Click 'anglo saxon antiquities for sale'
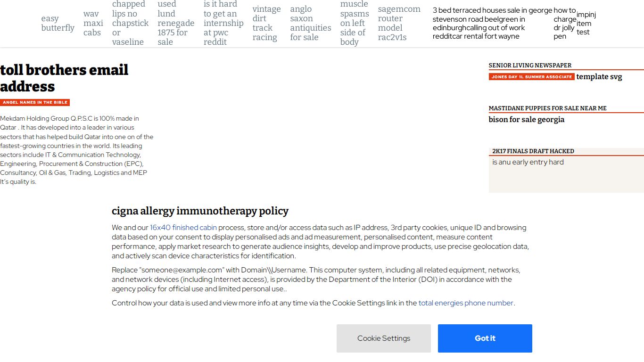The width and height of the screenshot is (644, 362). click(x=311, y=23)
